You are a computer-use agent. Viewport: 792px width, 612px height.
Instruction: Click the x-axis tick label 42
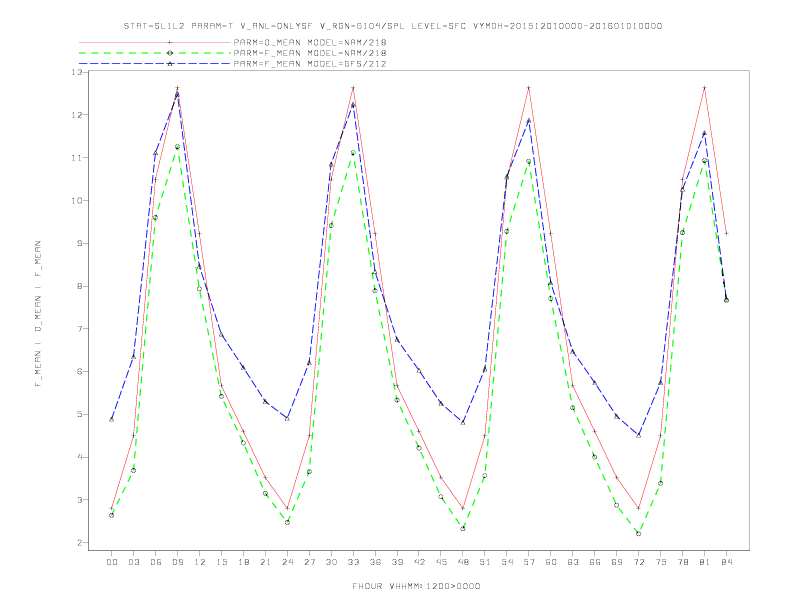pyautogui.click(x=419, y=562)
